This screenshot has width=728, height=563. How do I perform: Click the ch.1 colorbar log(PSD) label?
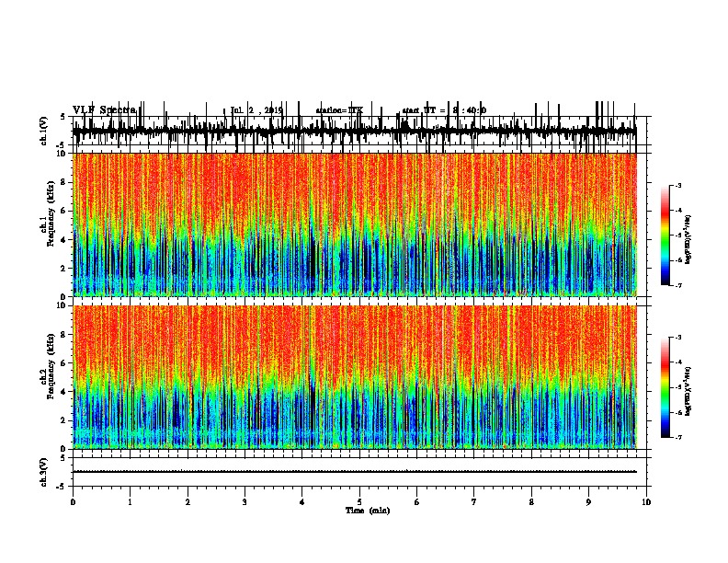[x=688, y=239]
